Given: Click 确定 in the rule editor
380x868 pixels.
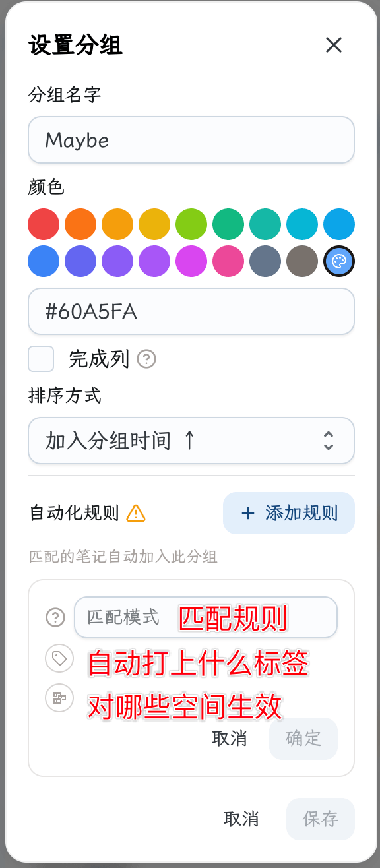Looking at the screenshot, I should pyautogui.click(x=303, y=739).
